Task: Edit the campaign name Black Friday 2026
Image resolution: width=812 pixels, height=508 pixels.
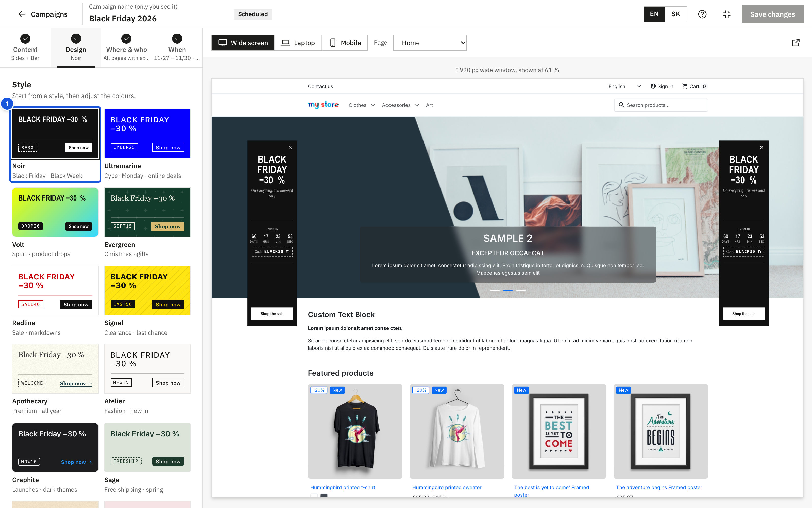Action: tap(123, 19)
